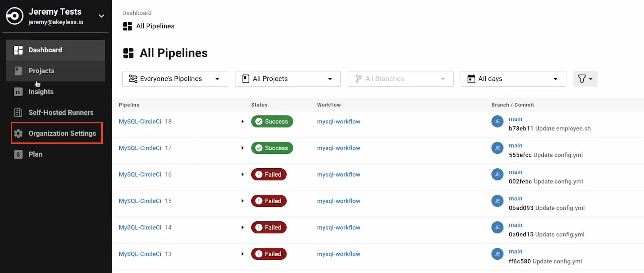This screenshot has height=273, width=644.
Task: Click the Self-Hosted Runners icon in sidebar
Action: 18,113
